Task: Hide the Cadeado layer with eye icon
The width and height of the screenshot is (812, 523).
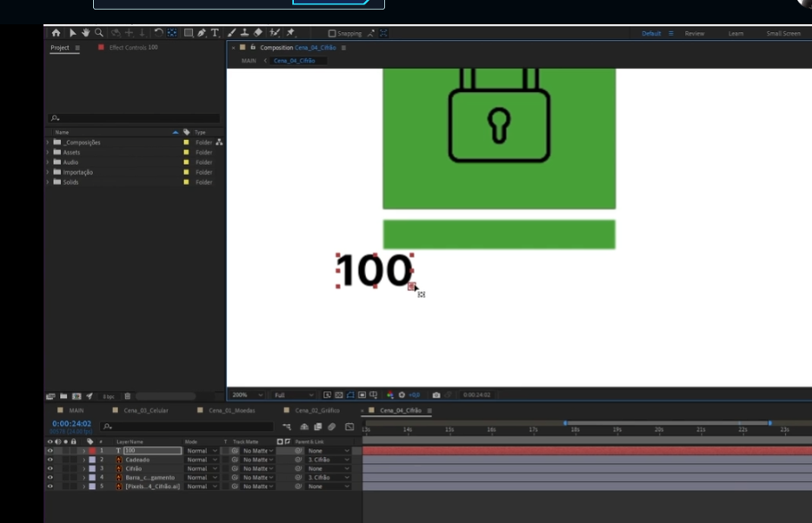Action: click(50, 460)
